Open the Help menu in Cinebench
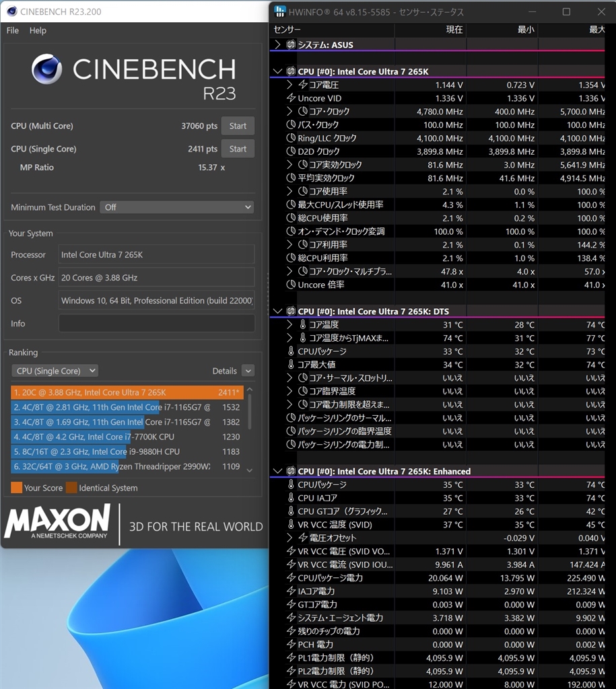Image resolution: width=616 pixels, height=689 pixels. pyautogui.click(x=38, y=30)
